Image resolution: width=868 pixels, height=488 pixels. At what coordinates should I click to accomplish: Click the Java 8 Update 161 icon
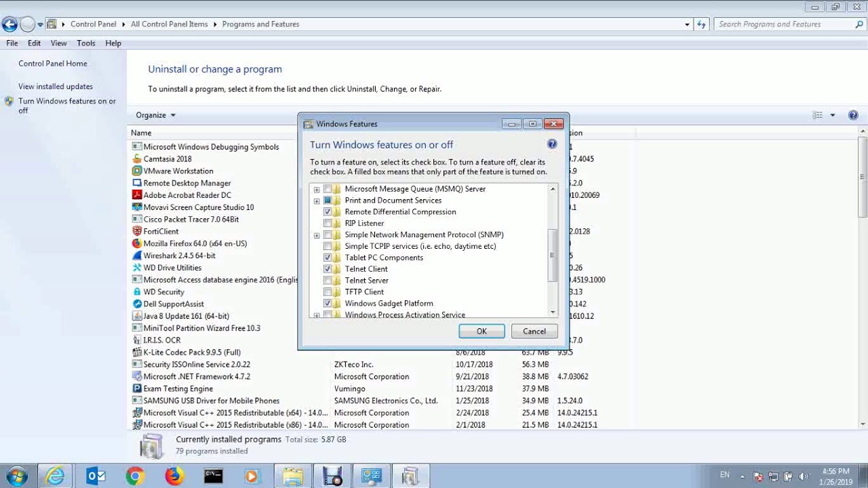click(137, 316)
